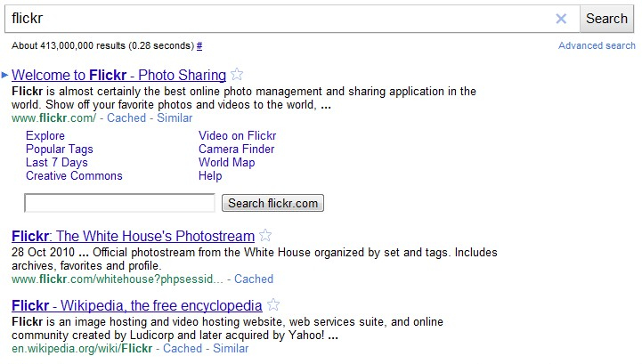The image size is (642, 364).
Task: Star the Welcome to Flickr result
Action: pos(237,74)
